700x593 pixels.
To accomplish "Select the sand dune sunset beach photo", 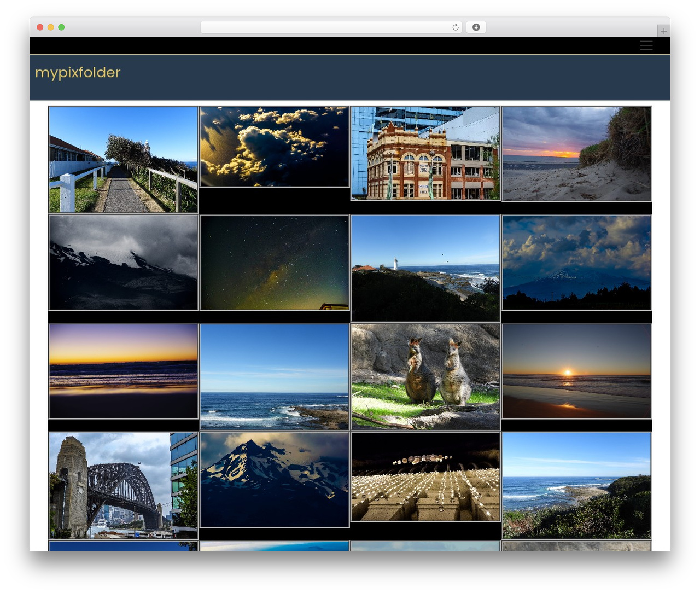I will coord(576,154).
